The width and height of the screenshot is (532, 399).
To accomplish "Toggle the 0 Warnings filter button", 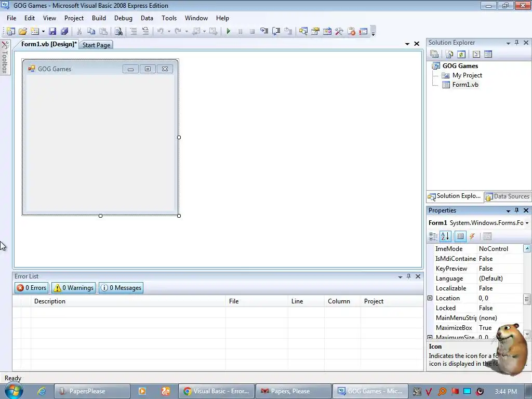I will coord(74,288).
